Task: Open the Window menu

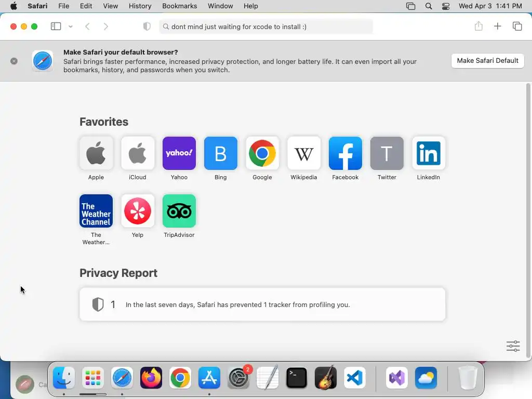Action: pos(220,6)
